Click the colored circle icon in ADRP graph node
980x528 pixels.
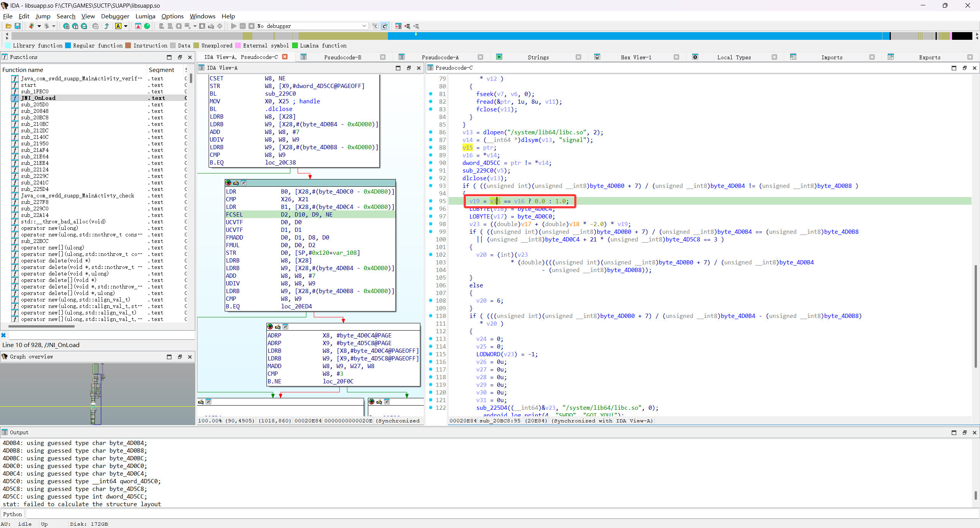coord(270,327)
